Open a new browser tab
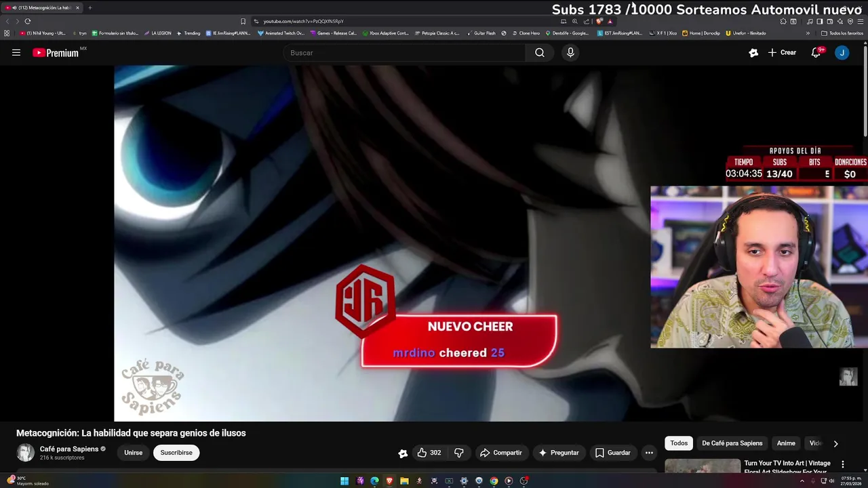Image resolution: width=868 pixels, height=488 pixels. (90, 7)
